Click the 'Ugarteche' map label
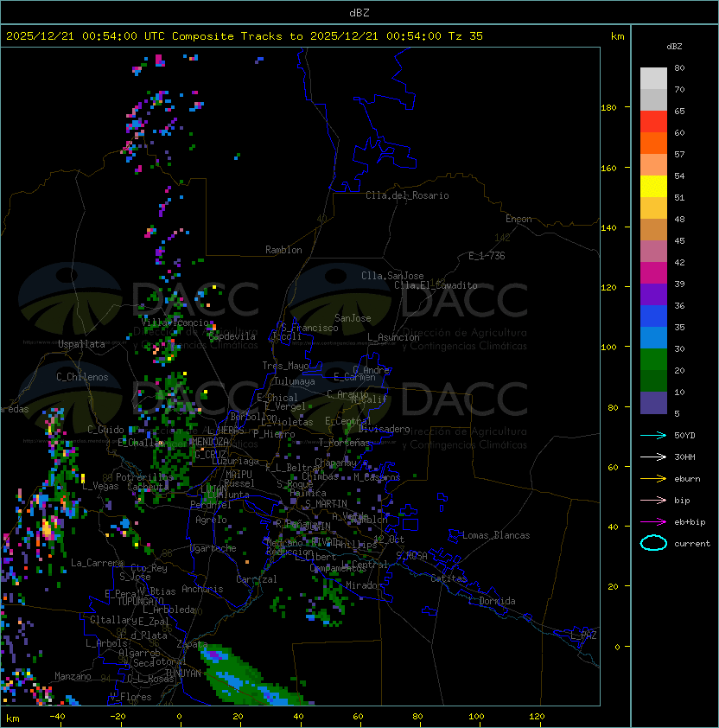Image resolution: width=719 pixels, height=728 pixels. point(213,548)
